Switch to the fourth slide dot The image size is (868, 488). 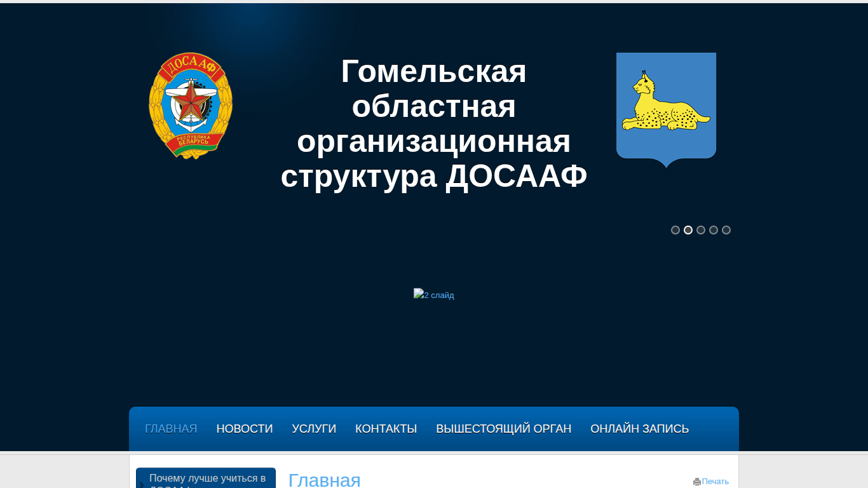coord(714,230)
